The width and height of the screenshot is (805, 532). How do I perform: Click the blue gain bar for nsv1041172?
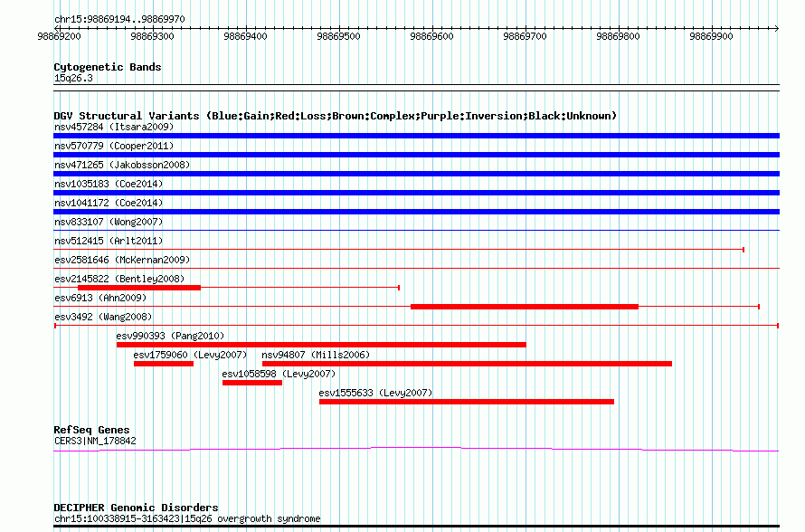416,212
